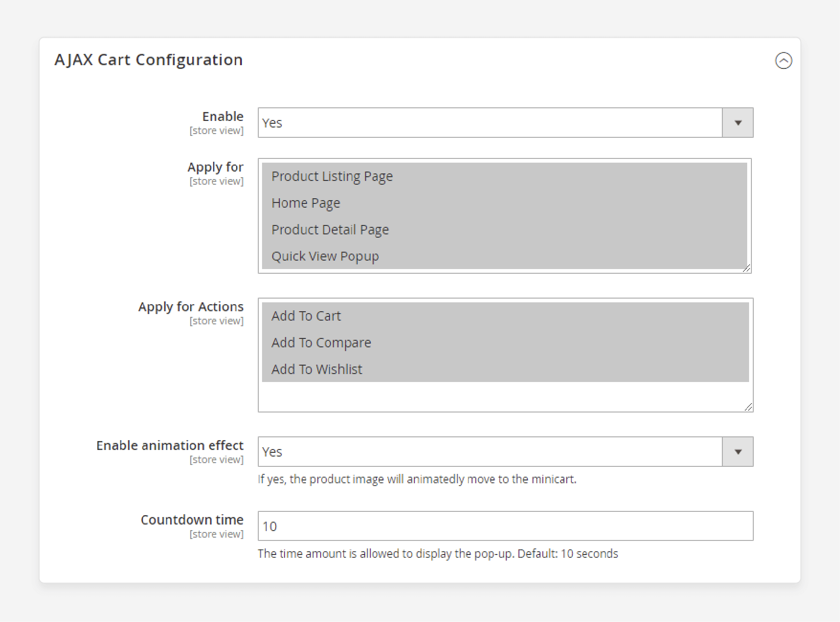Image resolution: width=840 pixels, height=622 pixels.
Task: Click the countdown default 10 seconds note
Action: (x=438, y=554)
